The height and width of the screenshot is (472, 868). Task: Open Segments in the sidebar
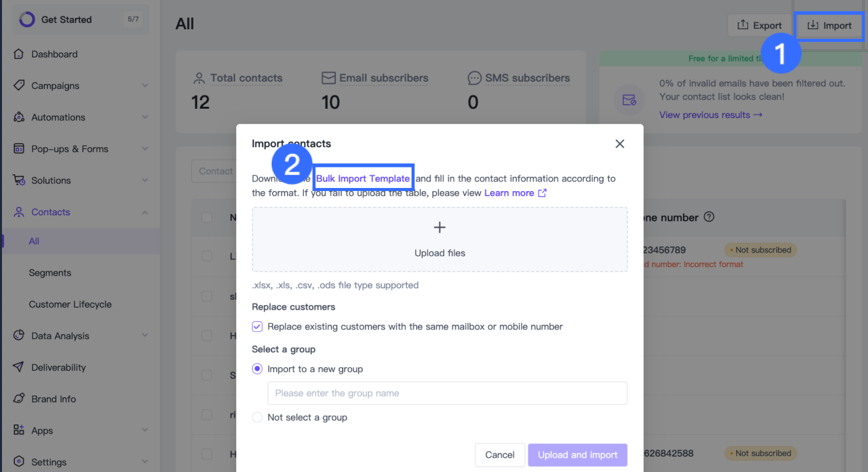(x=50, y=273)
